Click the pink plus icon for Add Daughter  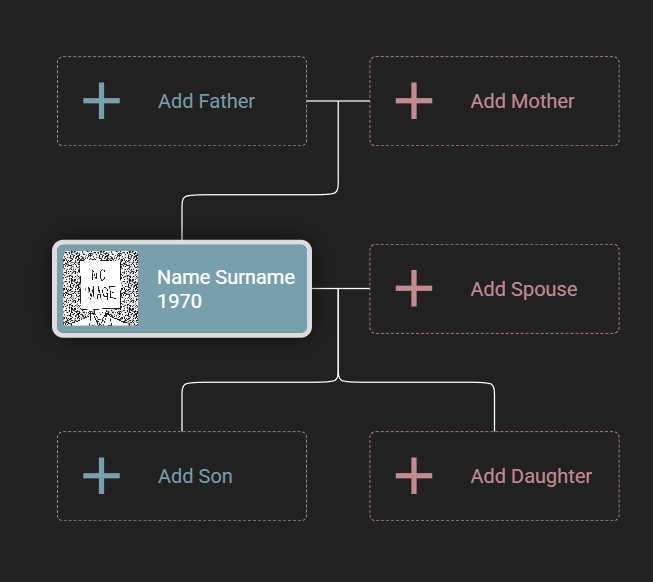(x=414, y=475)
